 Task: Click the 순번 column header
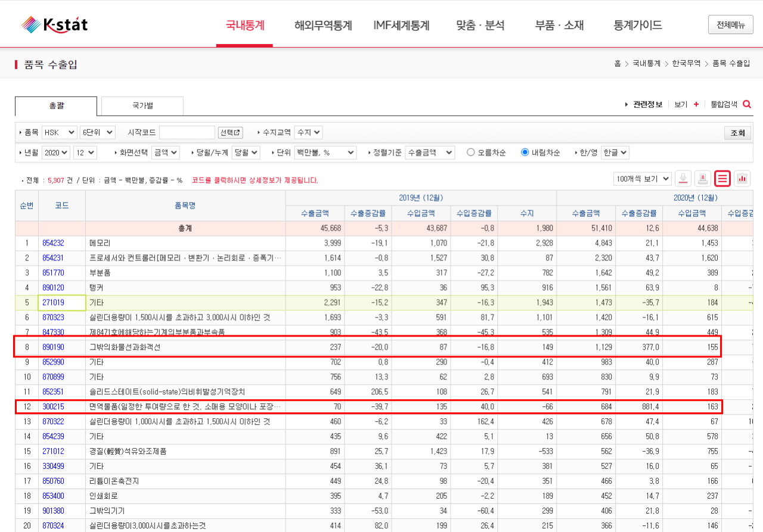[x=27, y=206]
